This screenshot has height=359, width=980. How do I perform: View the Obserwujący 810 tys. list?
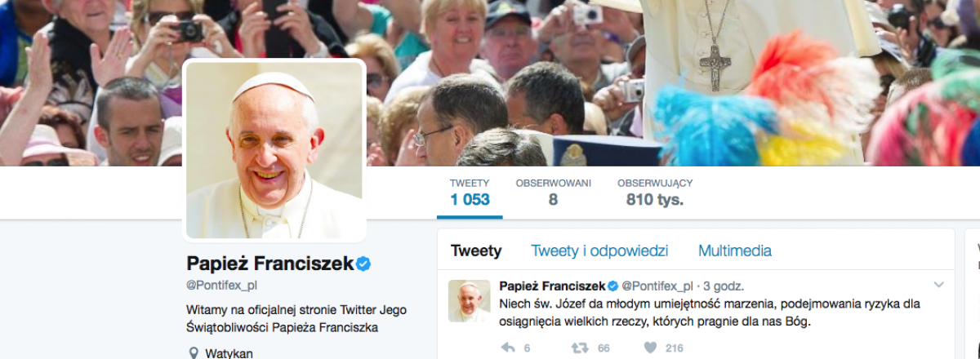click(x=655, y=192)
